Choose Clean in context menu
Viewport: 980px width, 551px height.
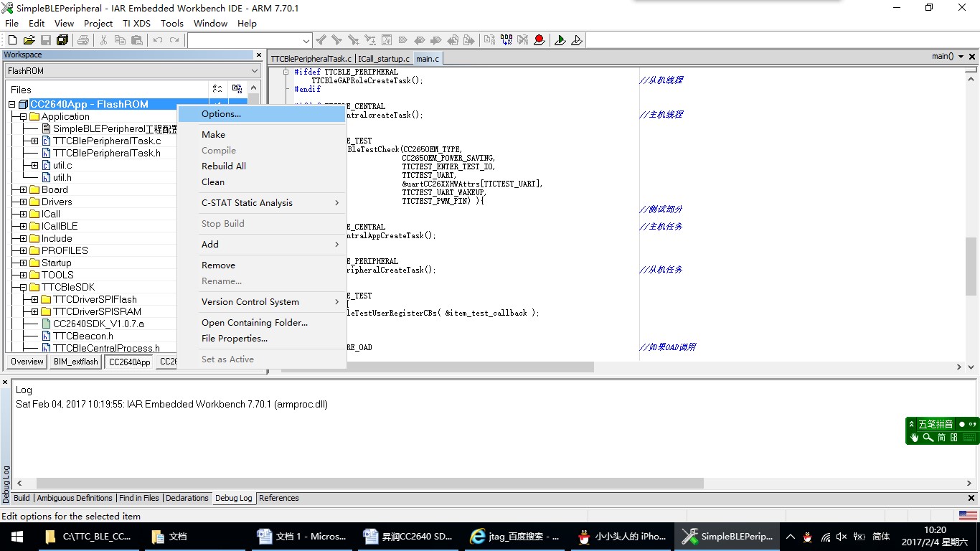pos(262,182)
